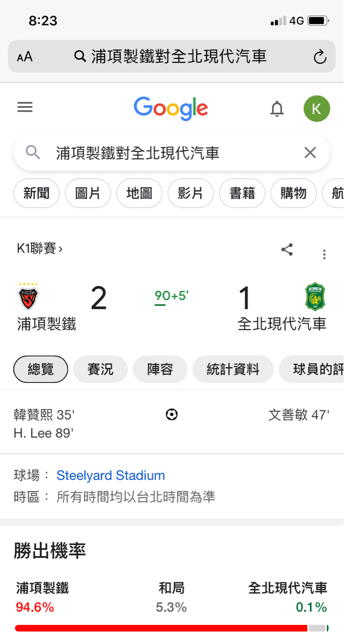Tap the green K account avatar
Screen dimensions: 344x644
tap(316, 109)
